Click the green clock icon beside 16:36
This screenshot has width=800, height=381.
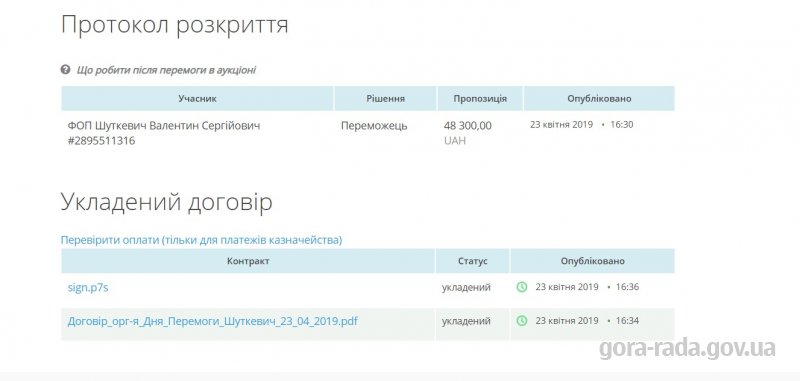tap(522, 287)
